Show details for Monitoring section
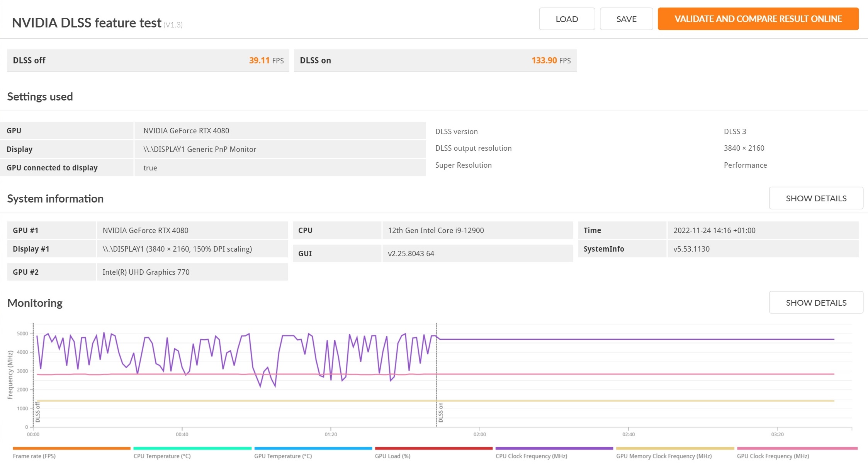This screenshot has height=468, width=868. tap(816, 303)
